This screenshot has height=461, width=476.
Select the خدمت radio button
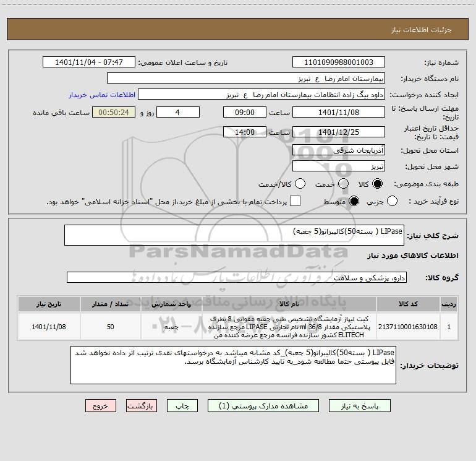[343, 184]
